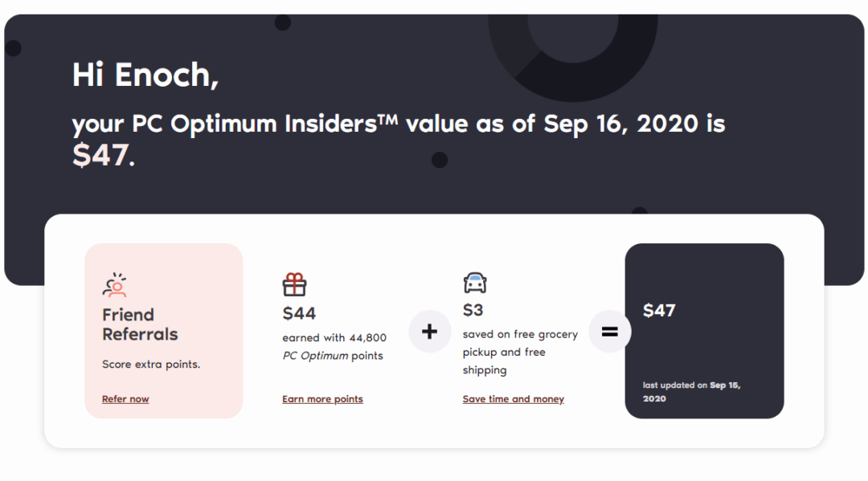
Task: Click the last updated Sep 15 text
Action: 691,391
